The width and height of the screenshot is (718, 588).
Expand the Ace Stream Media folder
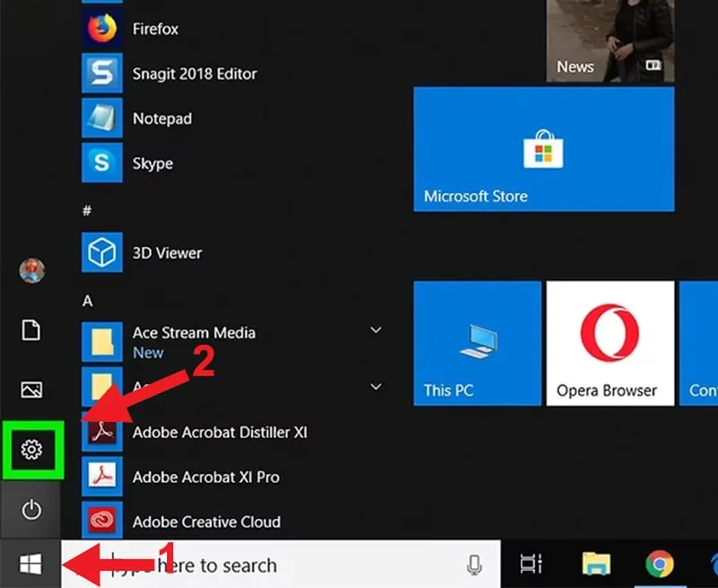pos(376,331)
